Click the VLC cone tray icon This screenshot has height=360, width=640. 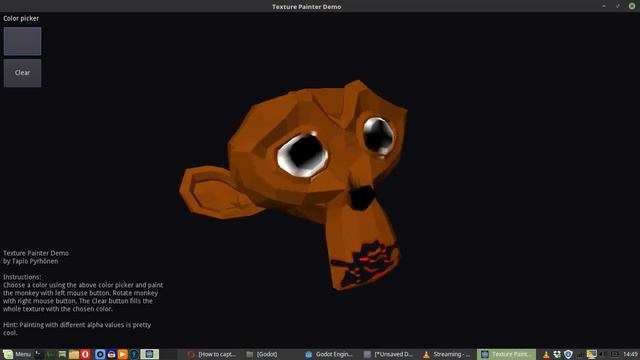pos(546,354)
